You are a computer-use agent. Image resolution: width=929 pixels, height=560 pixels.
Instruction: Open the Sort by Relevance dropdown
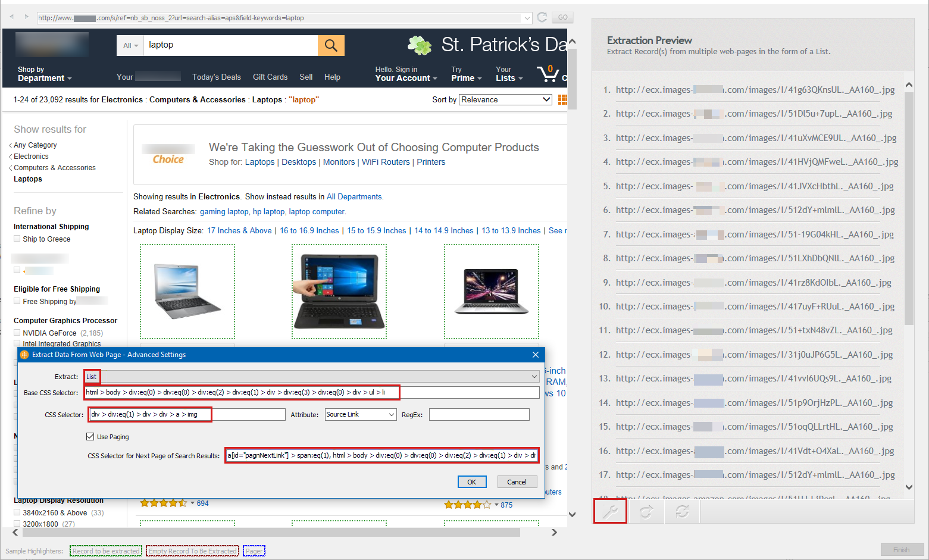click(506, 99)
